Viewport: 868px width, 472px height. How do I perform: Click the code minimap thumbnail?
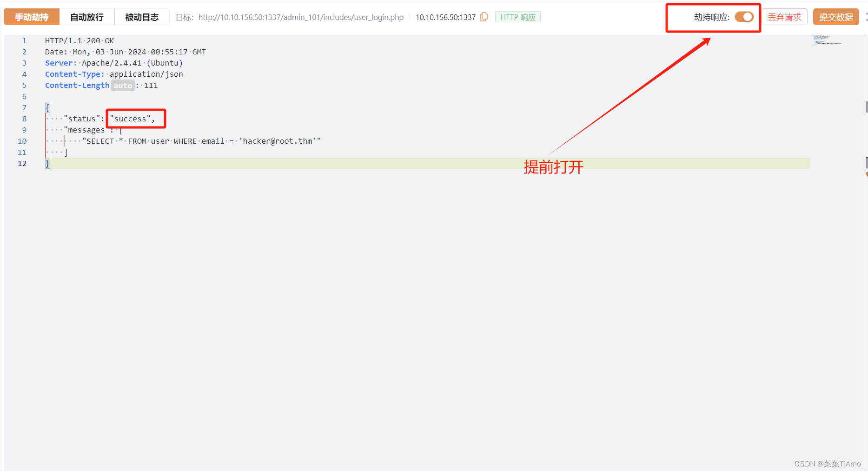(x=827, y=40)
